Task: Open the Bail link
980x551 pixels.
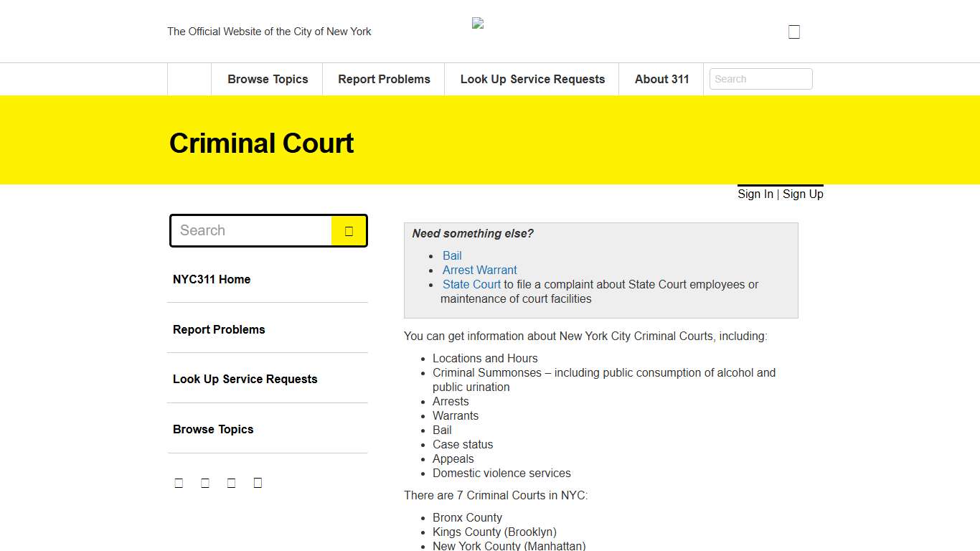Action: pyautogui.click(x=452, y=255)
